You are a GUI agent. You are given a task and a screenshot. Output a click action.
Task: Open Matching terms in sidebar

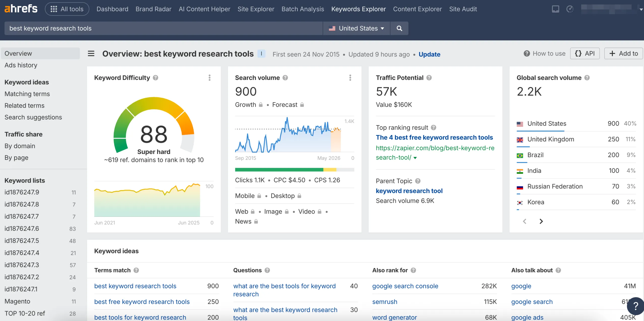pyautogui.click(x=27, y=94)
